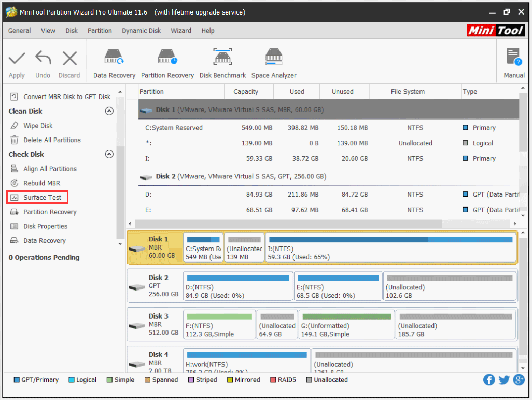Open the MiniTool Facebook page icon
The image size is (532, 400).
coord(489,380)
